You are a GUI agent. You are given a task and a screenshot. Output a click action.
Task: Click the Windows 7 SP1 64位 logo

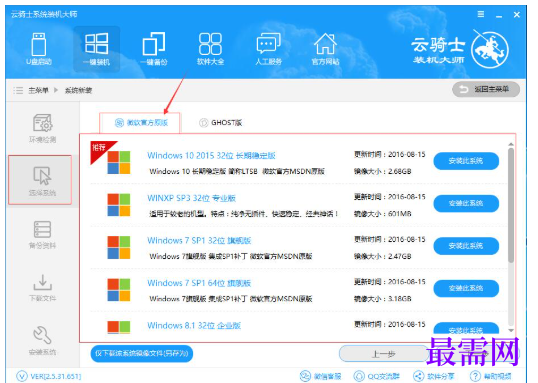tap(119, 290)
